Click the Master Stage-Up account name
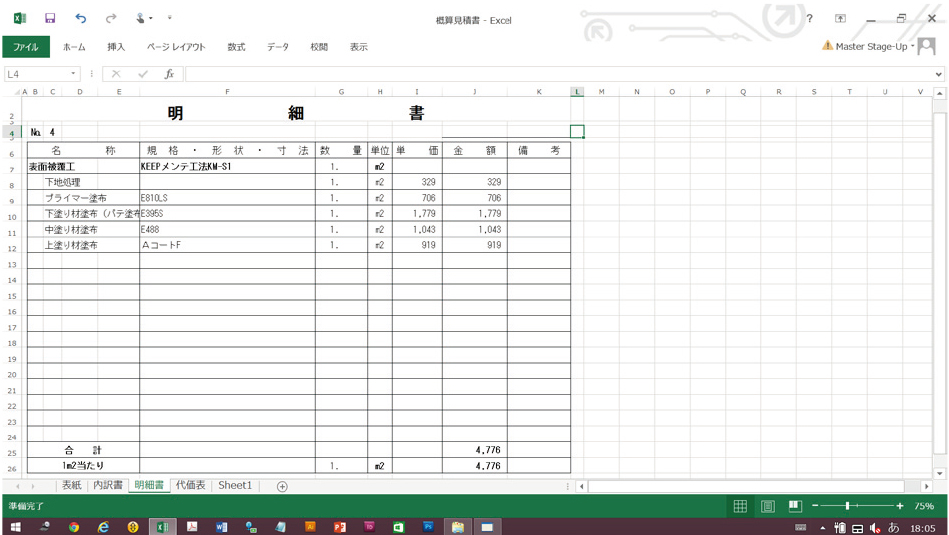949x535 pixels. point(872,46)
